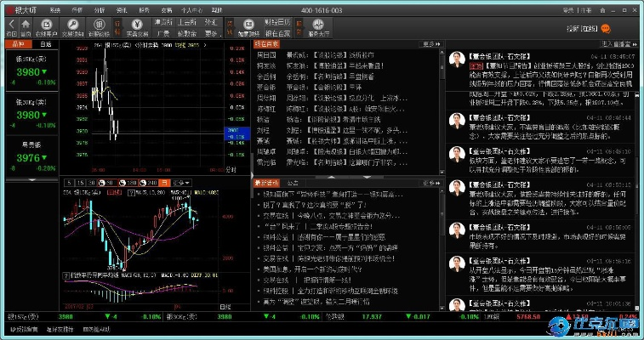The height and width of the screenshot is (340, 644).
Task: Expand 更多 in the 银在百家 panel
Action: point(431,44)
